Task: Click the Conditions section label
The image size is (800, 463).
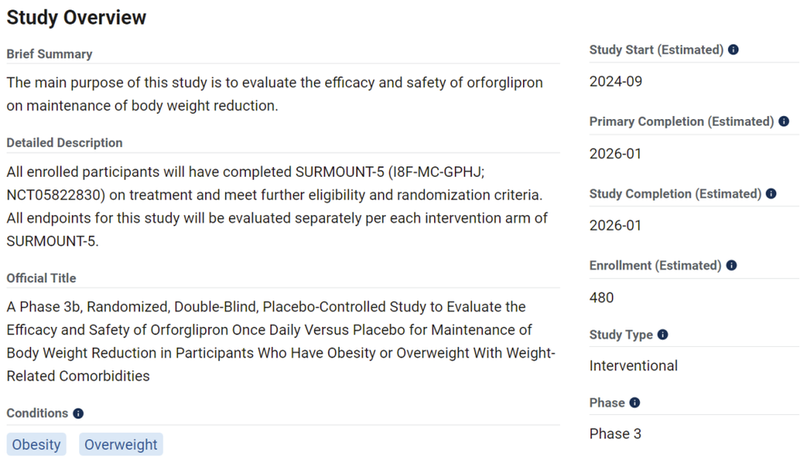Action: click(x=37, y=413)
